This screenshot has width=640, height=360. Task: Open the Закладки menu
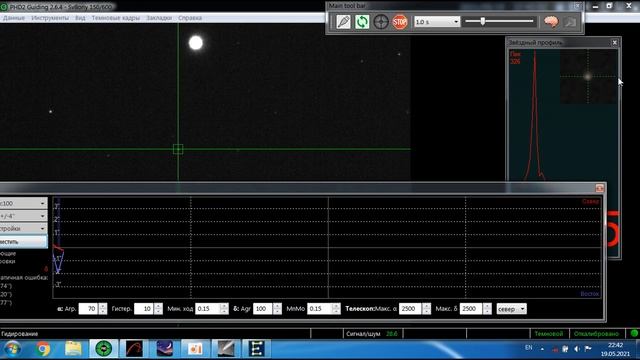(x=159, y=18)
